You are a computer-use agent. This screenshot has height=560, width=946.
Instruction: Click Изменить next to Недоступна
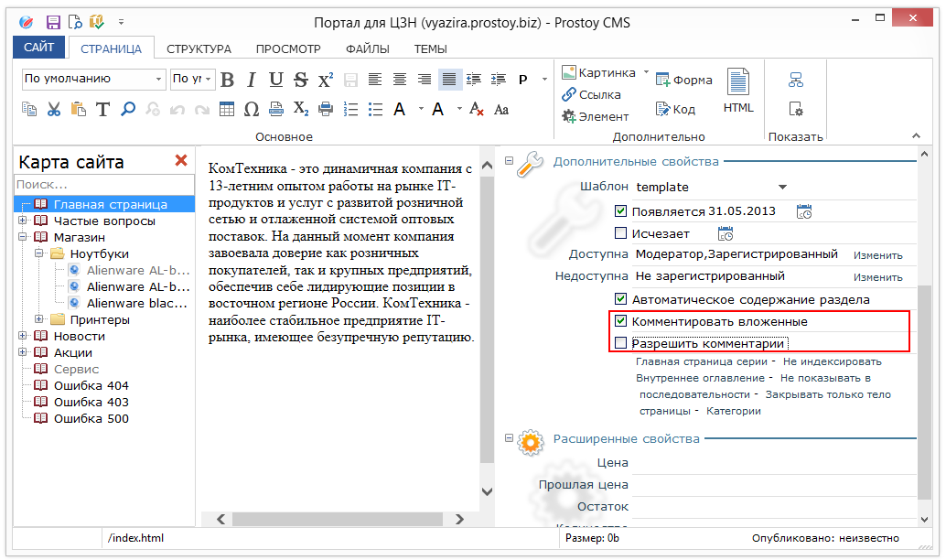pyautogui.click(x=877, y=277)
